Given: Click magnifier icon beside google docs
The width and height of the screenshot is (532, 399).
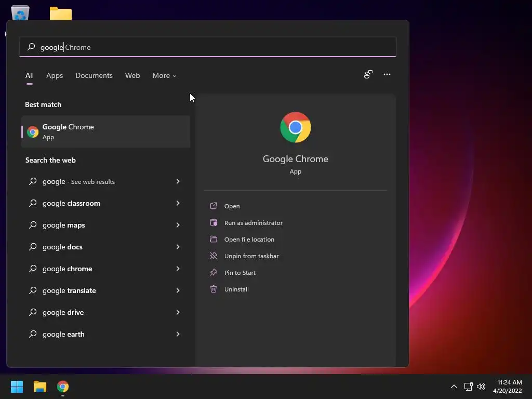Looking at the screenshot, I should pos(33,247).
